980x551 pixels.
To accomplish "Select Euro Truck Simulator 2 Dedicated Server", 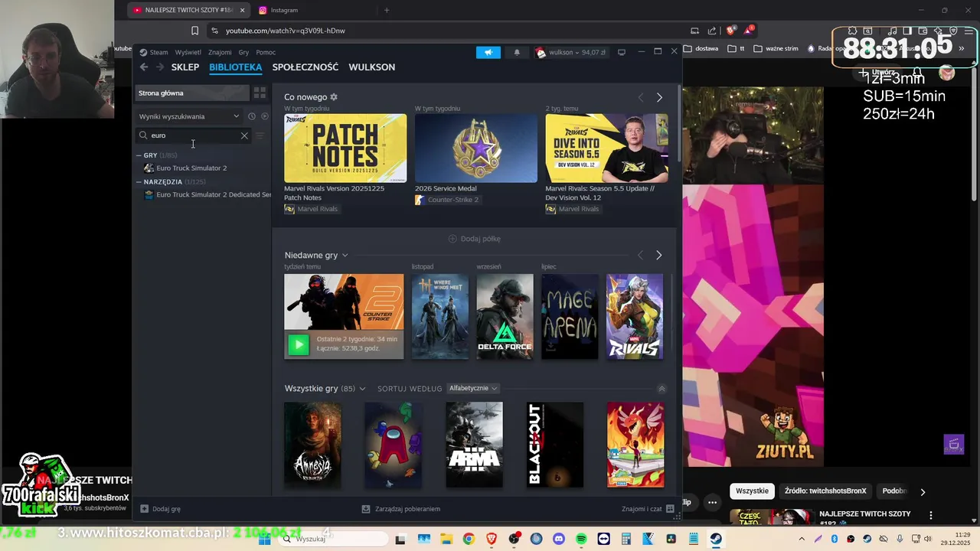I will [x=207, y=195].
